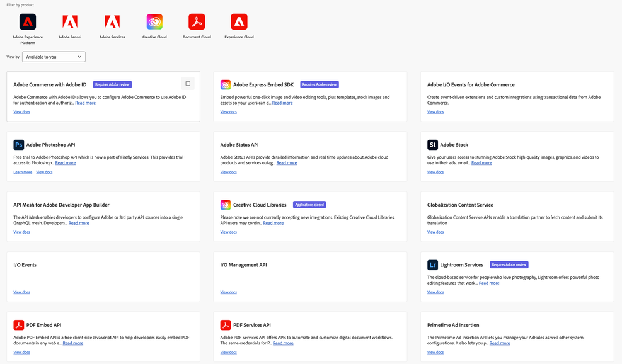The width and height of the screenshot is (622, 364).
Task: Check the Adobe Commerce with Adobe ID checkbox
Action: [x=188, y=84]
